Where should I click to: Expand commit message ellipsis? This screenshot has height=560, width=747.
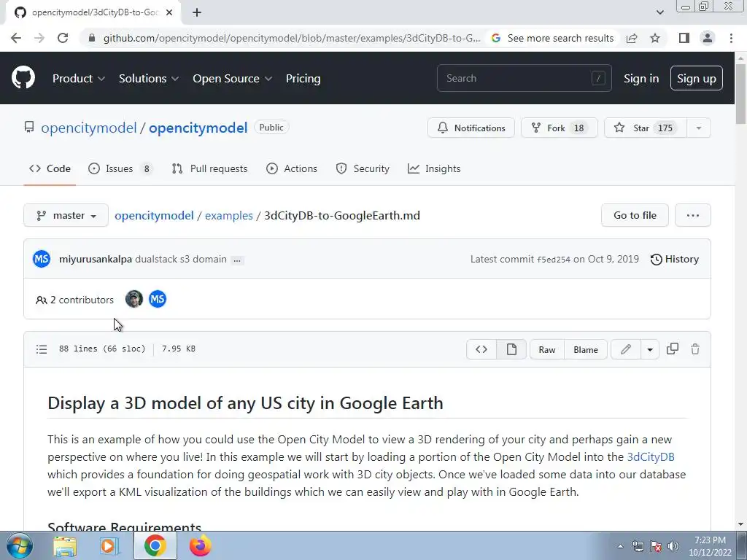click(237, 260)
